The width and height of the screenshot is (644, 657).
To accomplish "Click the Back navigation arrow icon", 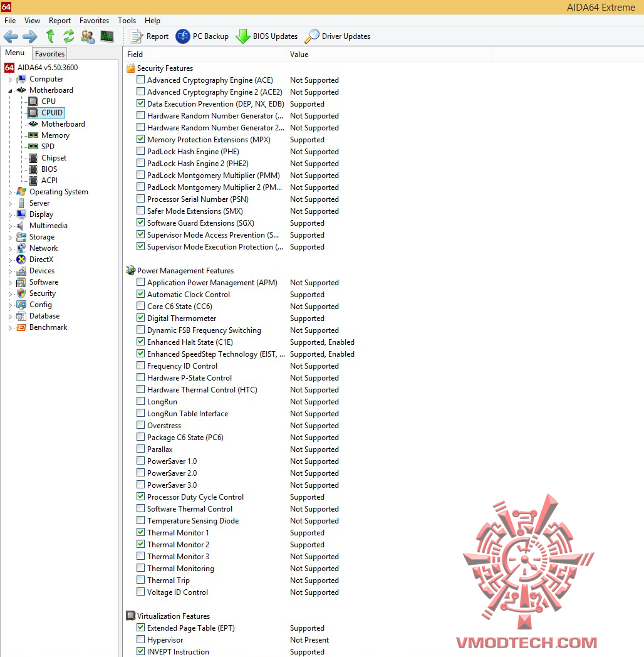I will pos(11,36).
